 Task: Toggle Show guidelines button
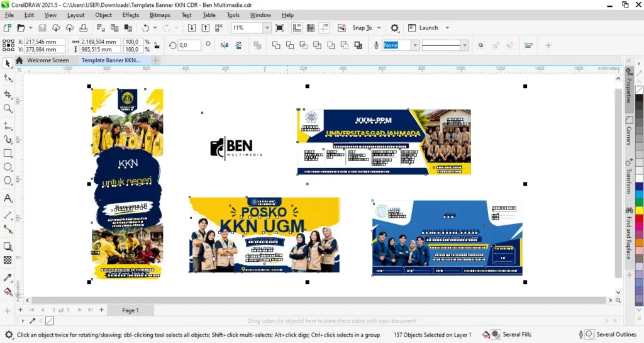click(x=325, y=28)
